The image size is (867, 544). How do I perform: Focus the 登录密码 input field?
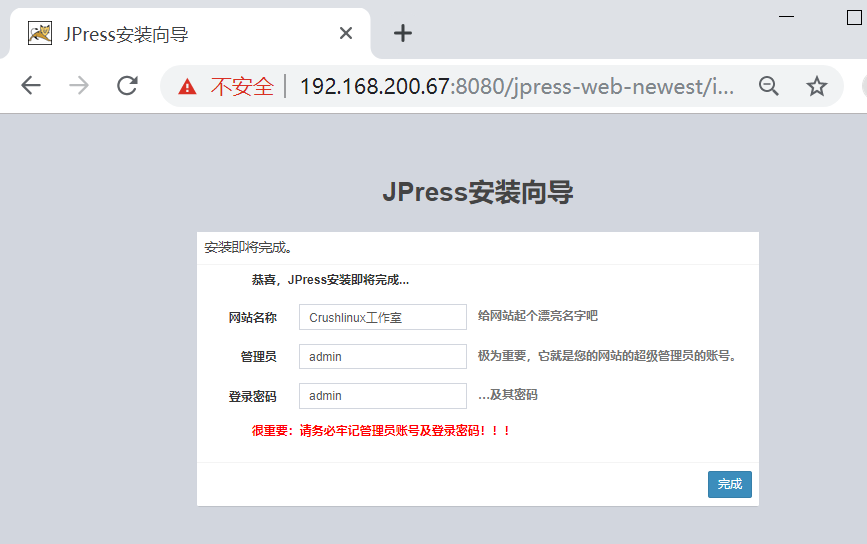pos(383,396)
